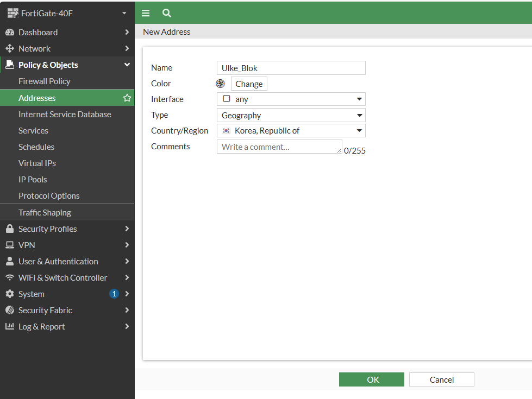Click the WiFi signal icon
Viewport: 532px width, 399px height.
point(10,277)
